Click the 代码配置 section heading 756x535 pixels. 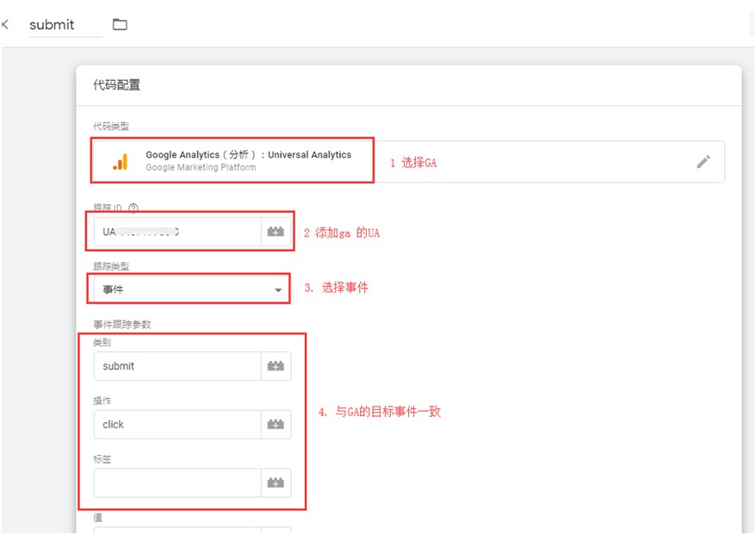tap(117, 85)
